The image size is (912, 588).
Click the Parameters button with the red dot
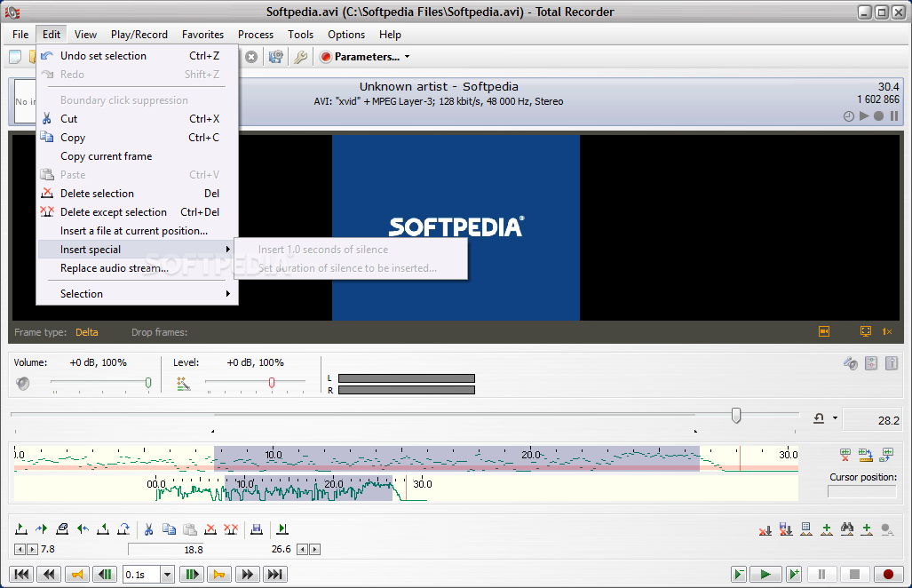(x=360, y=57)
